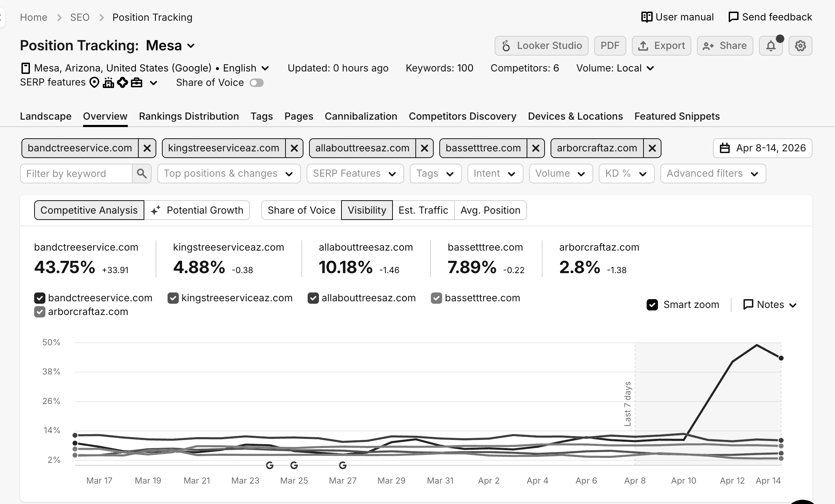Click the diamond-shaped SERP feature icon
835x504 pixels.
pos(123,82)
